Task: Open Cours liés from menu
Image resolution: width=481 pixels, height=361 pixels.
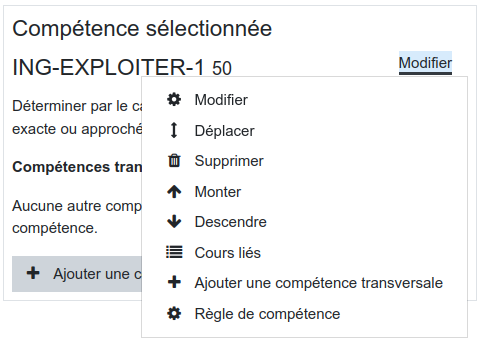Action: [228, 253]
